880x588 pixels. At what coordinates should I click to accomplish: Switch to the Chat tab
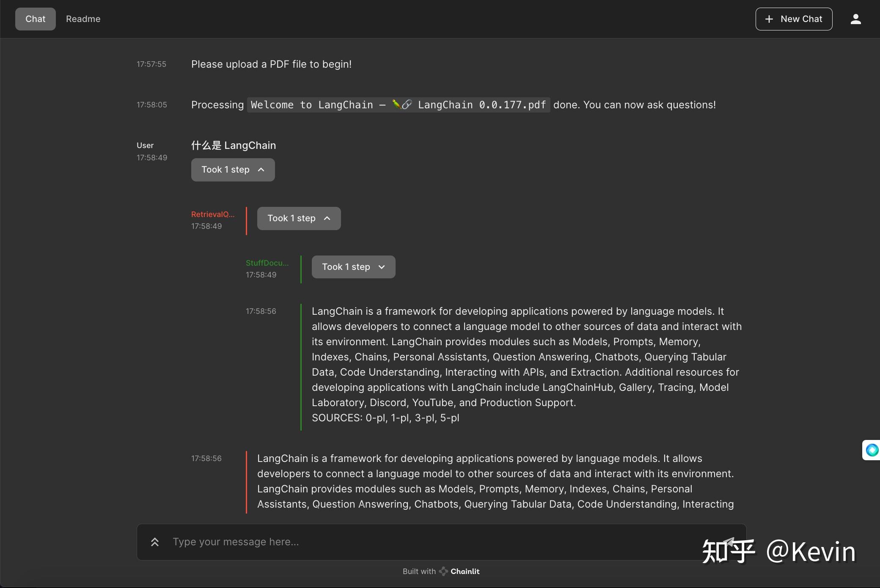pyautogui.click(x=35, y=19)
